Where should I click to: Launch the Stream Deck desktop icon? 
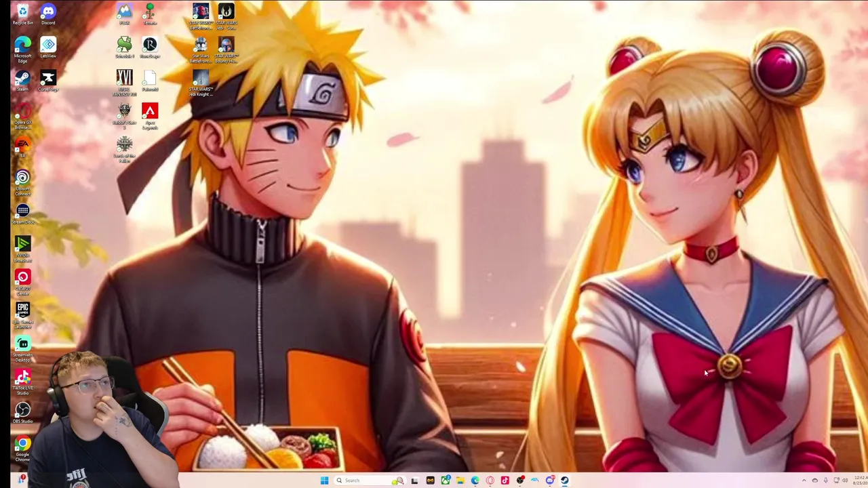click(22, 213)
